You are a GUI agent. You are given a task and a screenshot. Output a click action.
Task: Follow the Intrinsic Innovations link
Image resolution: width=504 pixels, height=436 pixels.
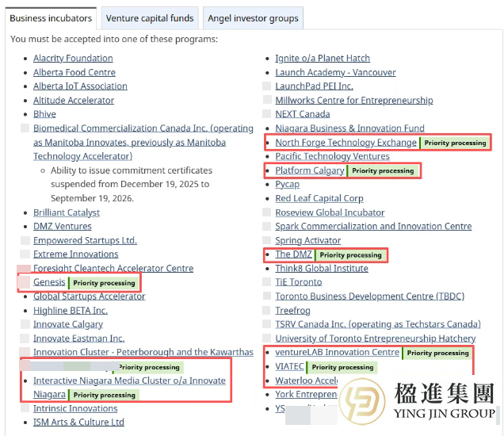coord(75,408)
